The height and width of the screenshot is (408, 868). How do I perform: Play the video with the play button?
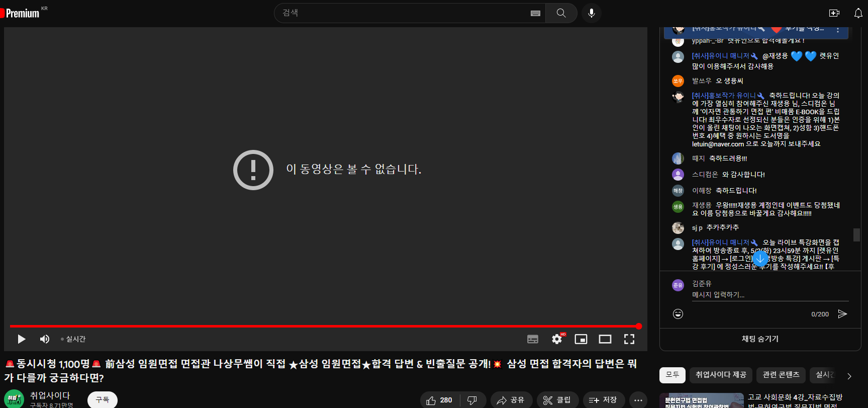[x=21, y=339]
